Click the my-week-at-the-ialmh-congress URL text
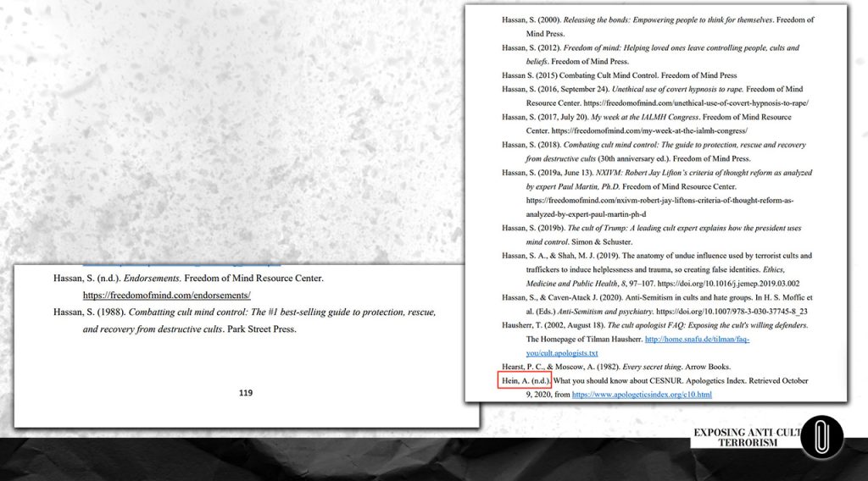 click(x=649, y=130)
